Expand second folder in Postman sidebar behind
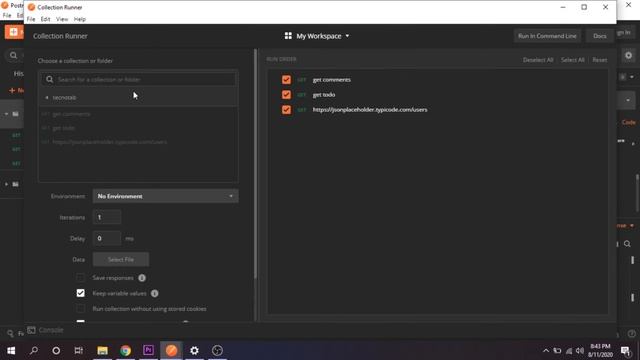Image resolution: width=640 pixels, height=360 pixels. click(6, 184)
